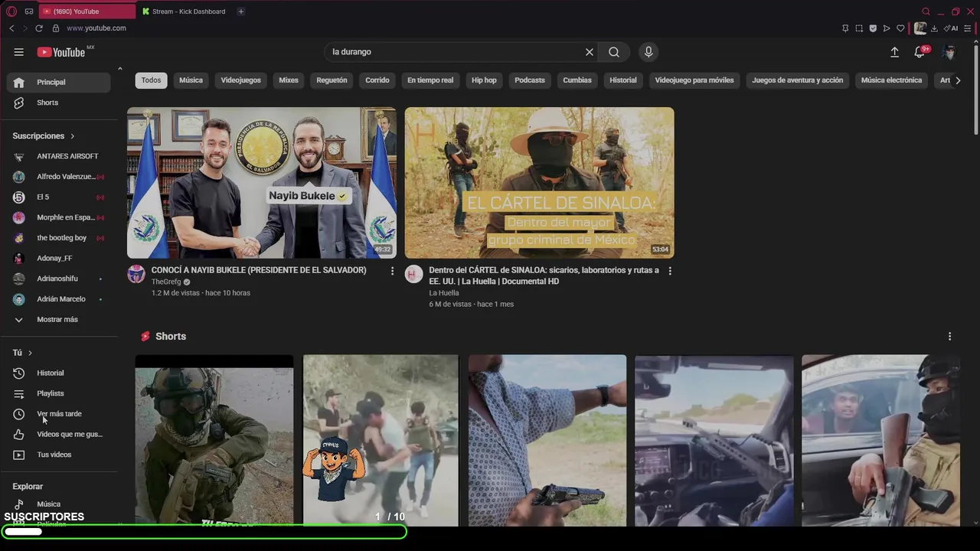The height and width of the screenshot is (551, 980).
Task: Open Playlists in the sidebar
Action: point(59,393)
